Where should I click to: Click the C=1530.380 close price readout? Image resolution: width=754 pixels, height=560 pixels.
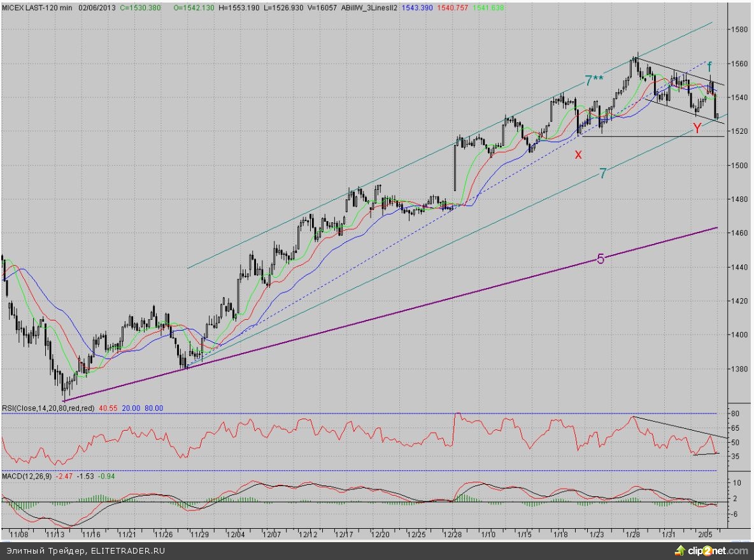(140, 6)
